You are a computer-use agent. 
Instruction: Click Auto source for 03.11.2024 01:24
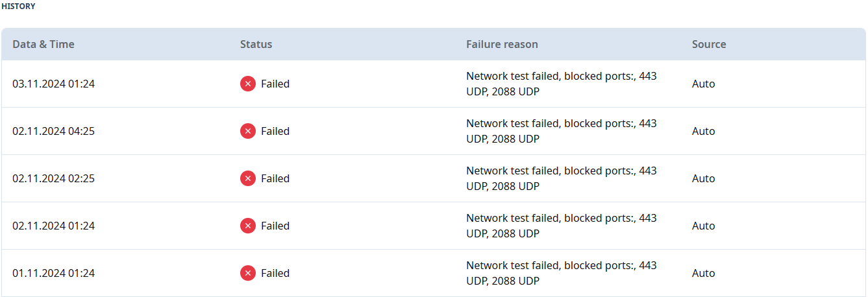pos(703,84)
